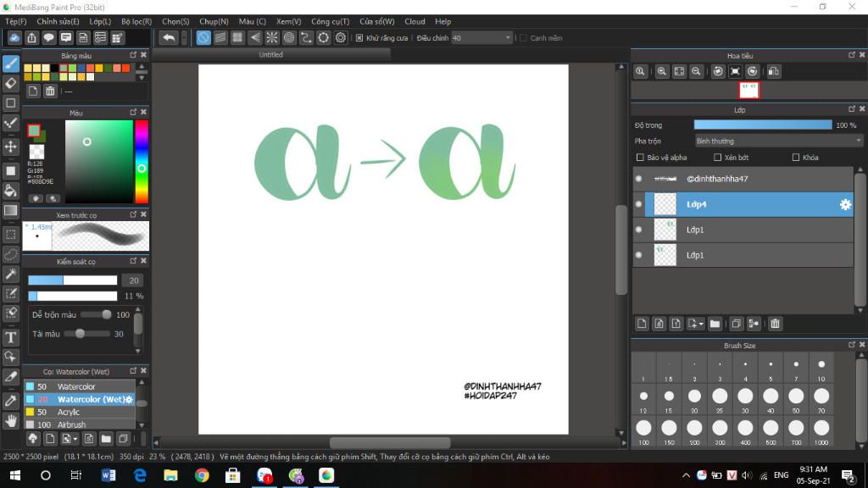Select the Brush tool in left toolbar

tap(11, 64)
